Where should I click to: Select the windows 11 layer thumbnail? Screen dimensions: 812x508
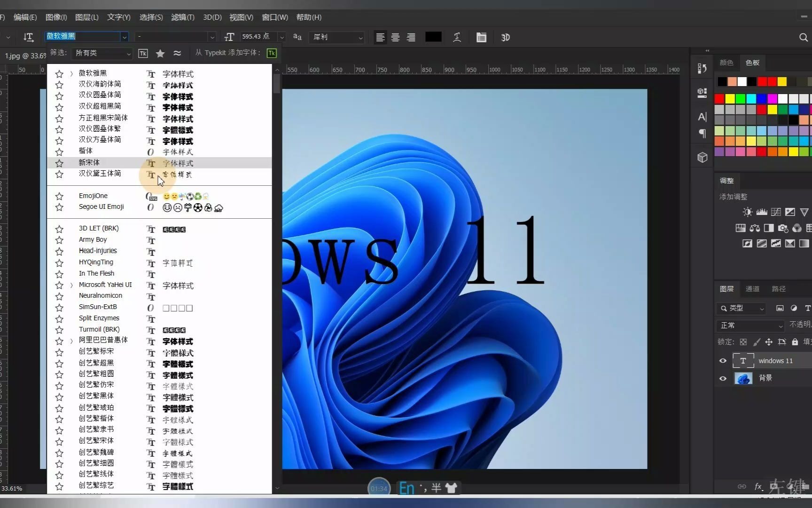click(743, 361)
